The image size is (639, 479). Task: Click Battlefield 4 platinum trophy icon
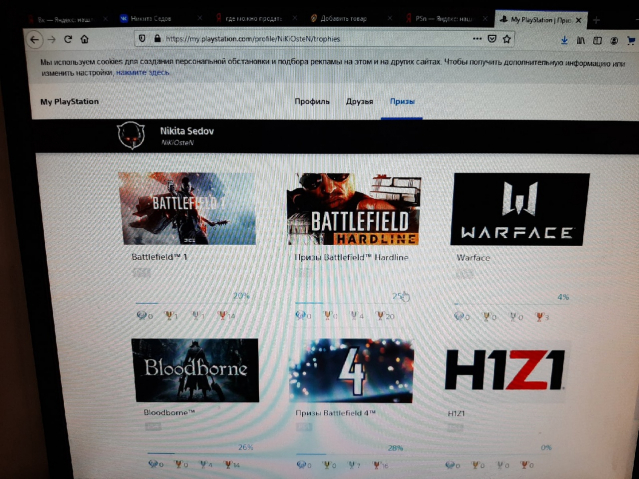coord(302,465)
